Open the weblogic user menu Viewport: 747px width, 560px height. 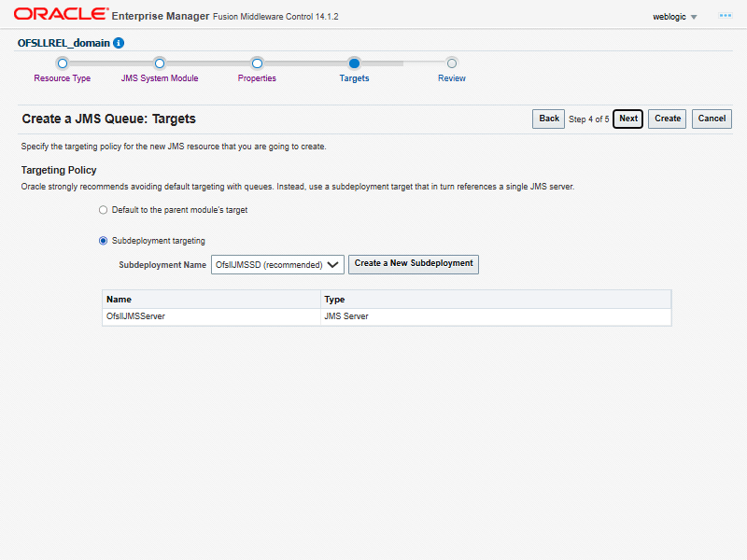pyautogui.click(x=674, y=17)
